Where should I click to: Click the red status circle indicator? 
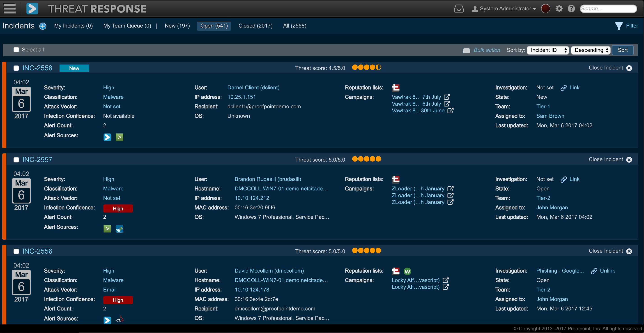click(545, 9)
